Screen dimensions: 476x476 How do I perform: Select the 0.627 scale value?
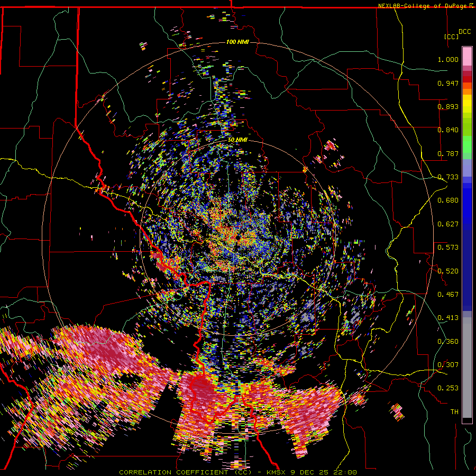click(448, 224)
